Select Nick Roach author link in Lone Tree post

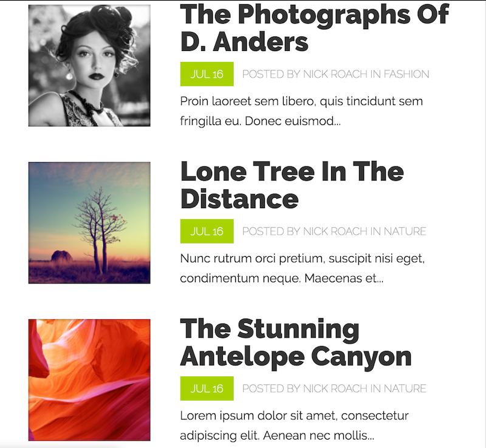tap(335, 231)
